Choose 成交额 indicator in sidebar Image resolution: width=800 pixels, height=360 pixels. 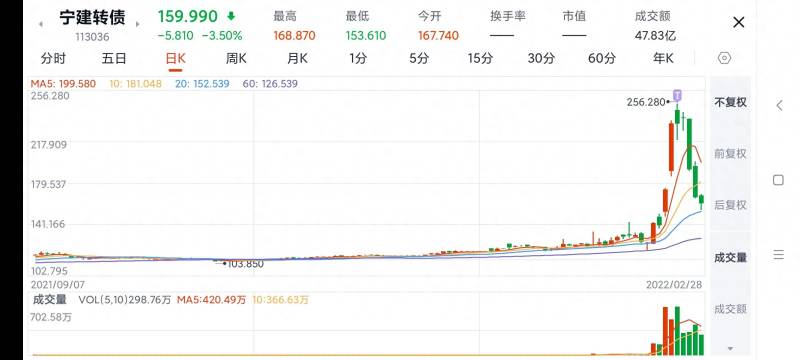point(730,308)
